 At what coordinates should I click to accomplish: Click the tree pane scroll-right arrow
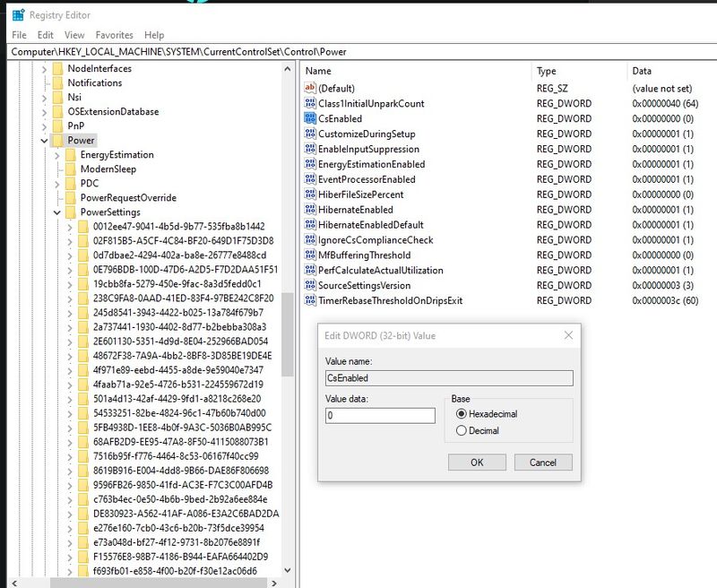274,583
